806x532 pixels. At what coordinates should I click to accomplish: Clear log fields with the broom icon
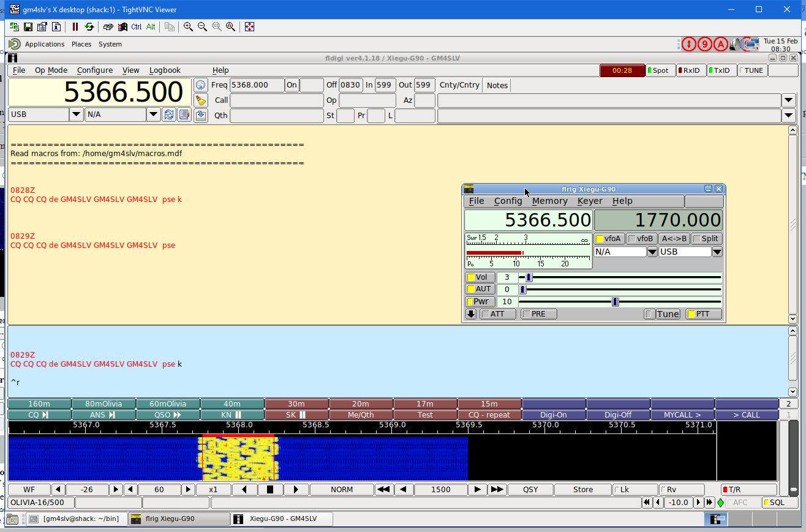tap(201, 100)
